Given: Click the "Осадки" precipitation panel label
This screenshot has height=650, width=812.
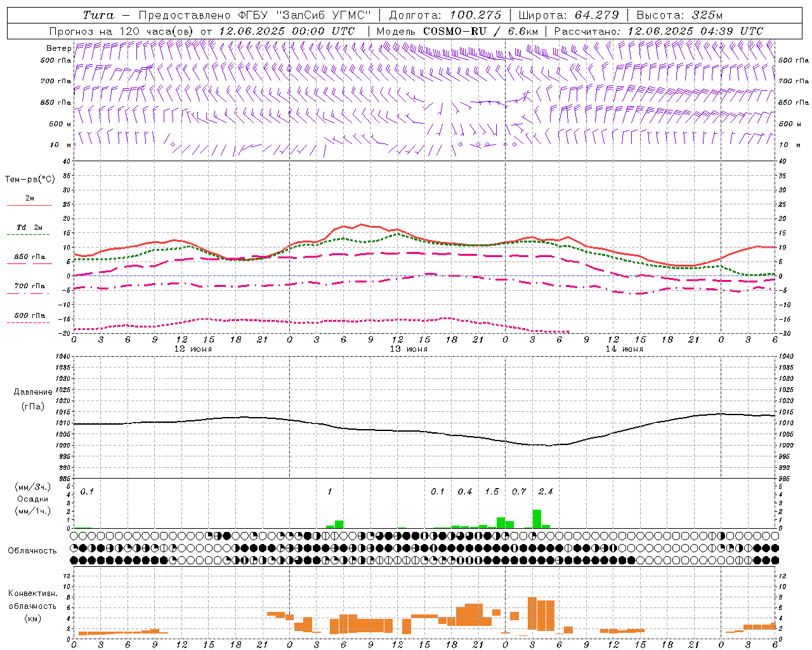Looking at the screenshot, I should click(32, 499).
